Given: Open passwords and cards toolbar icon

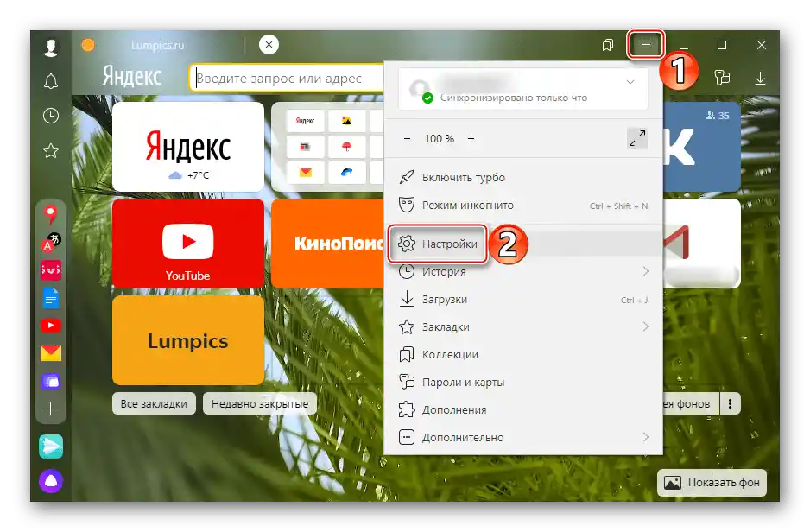Looking at the screenshot, I should [722, 78].
